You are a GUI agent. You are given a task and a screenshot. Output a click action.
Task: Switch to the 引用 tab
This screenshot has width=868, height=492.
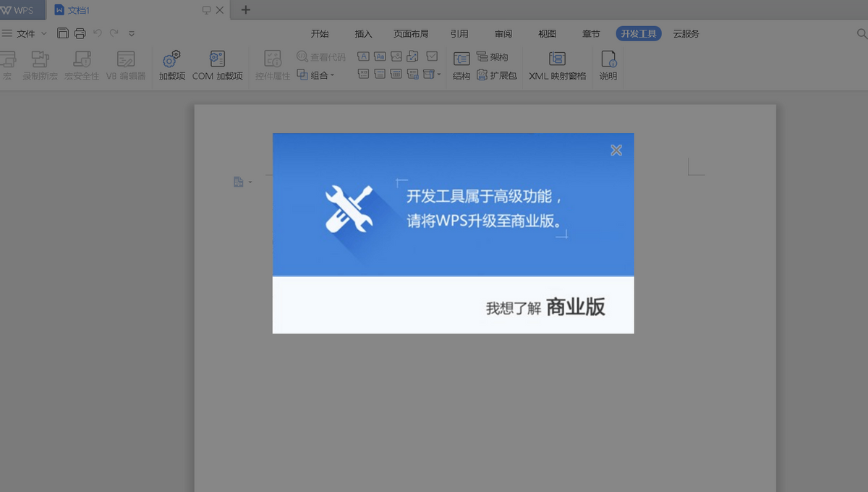coord(459,34)
